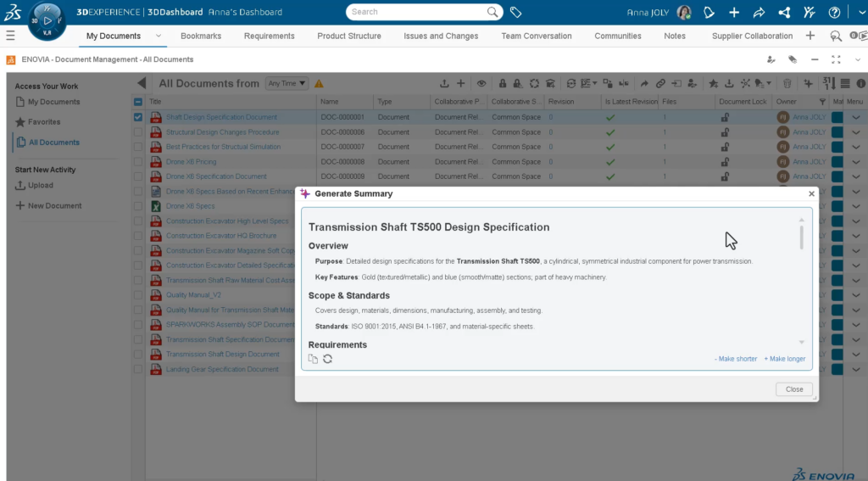
Task: Click the link chain icon in toolbar
Action: [660, 84]
